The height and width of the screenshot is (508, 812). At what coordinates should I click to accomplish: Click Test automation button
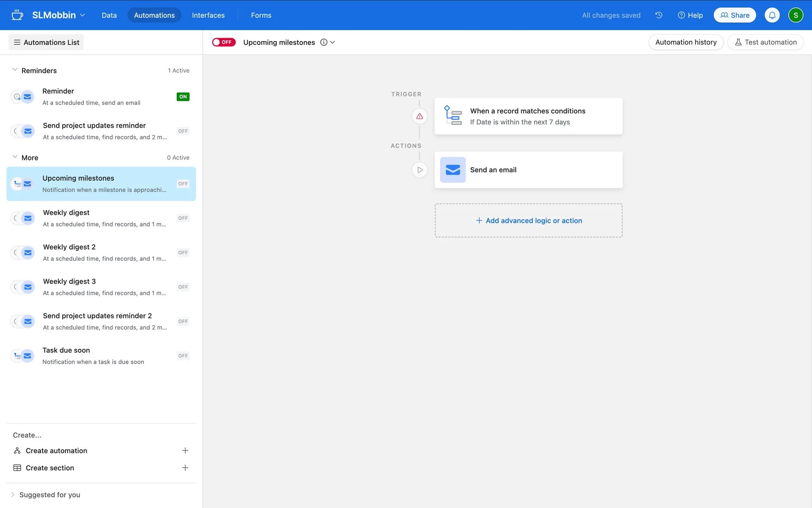point(765,42)
